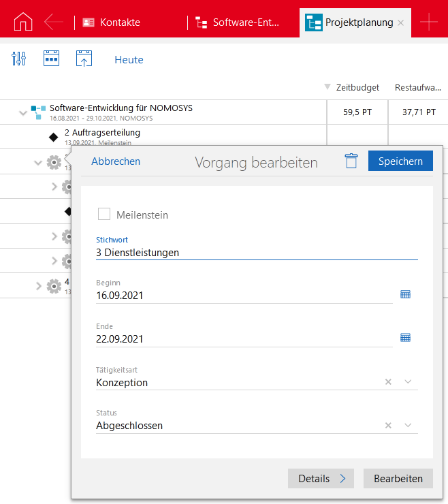Enable the Meilenstein checkbox
This screenshot has width=448, height=504.
click(104, 215)
